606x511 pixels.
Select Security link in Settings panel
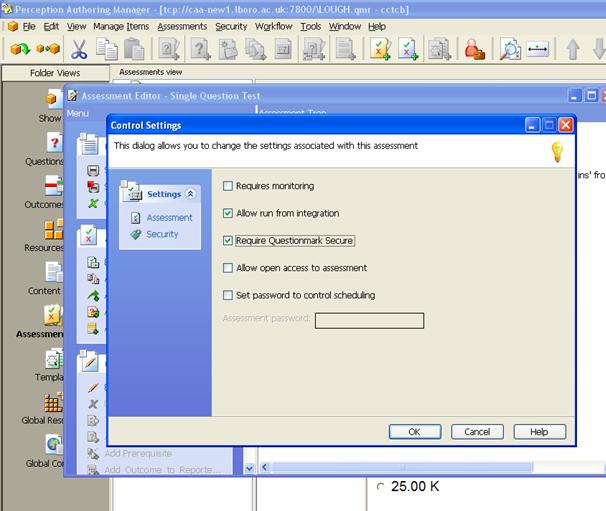pos(162,234)
